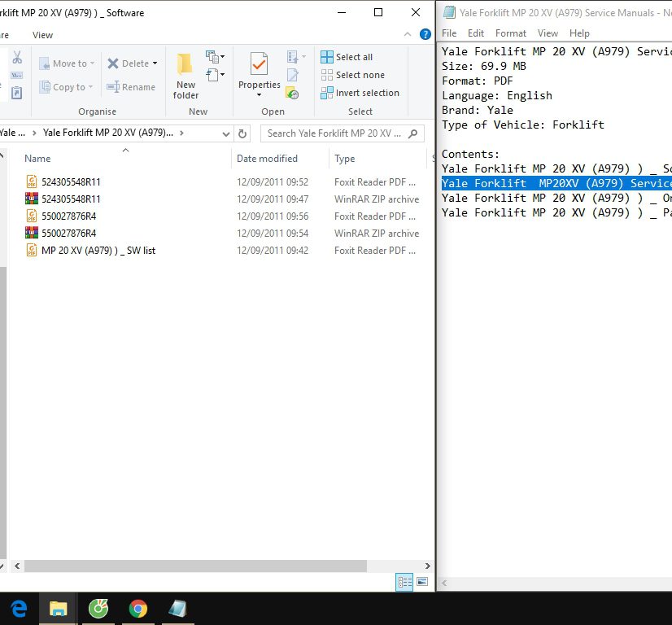This screenshot has height=625, width=672.
Task: Click 'Type of Vehicle: Forklift' line
Action: (x=523, y=125)
